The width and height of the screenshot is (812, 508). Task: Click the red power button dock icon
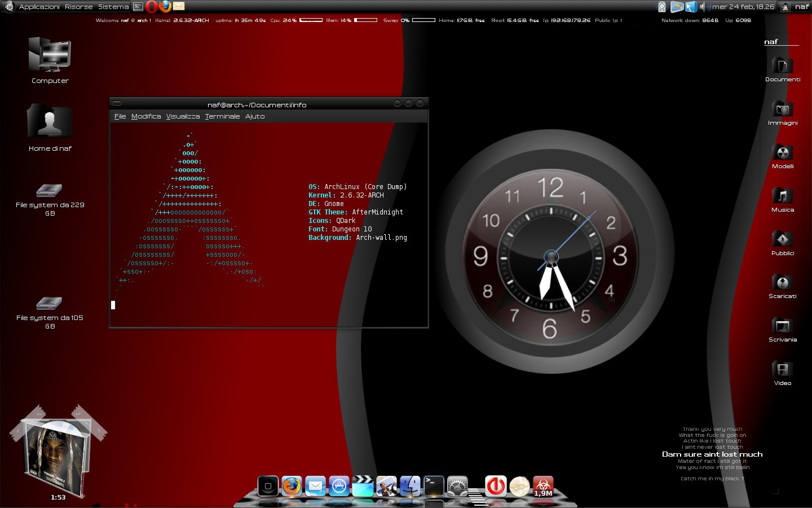click(496, 486)
